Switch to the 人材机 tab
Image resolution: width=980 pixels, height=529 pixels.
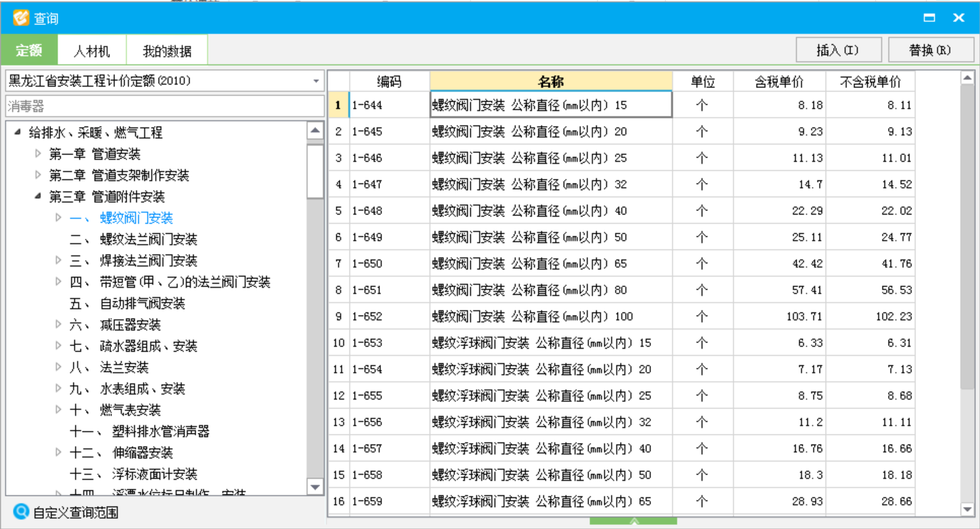(91, 51)
